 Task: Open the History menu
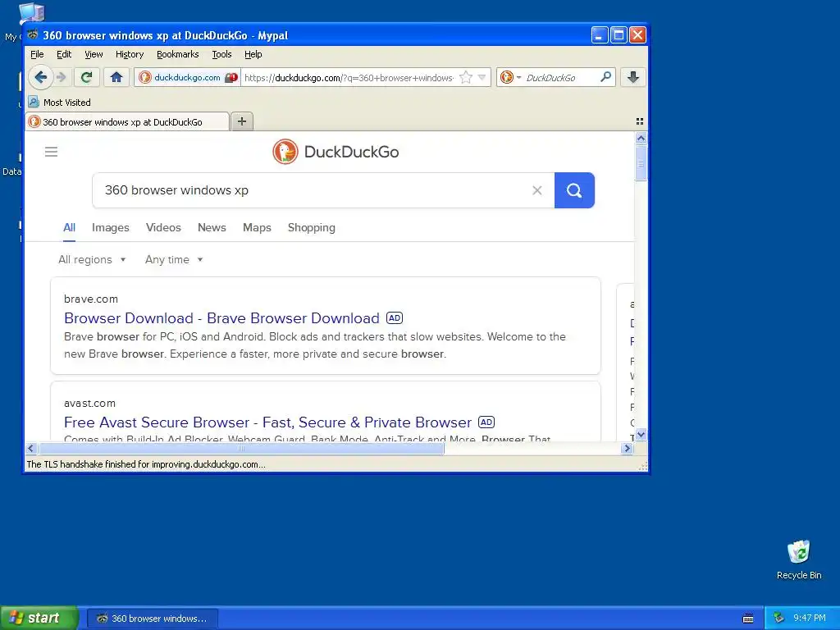tap(130, 54)
